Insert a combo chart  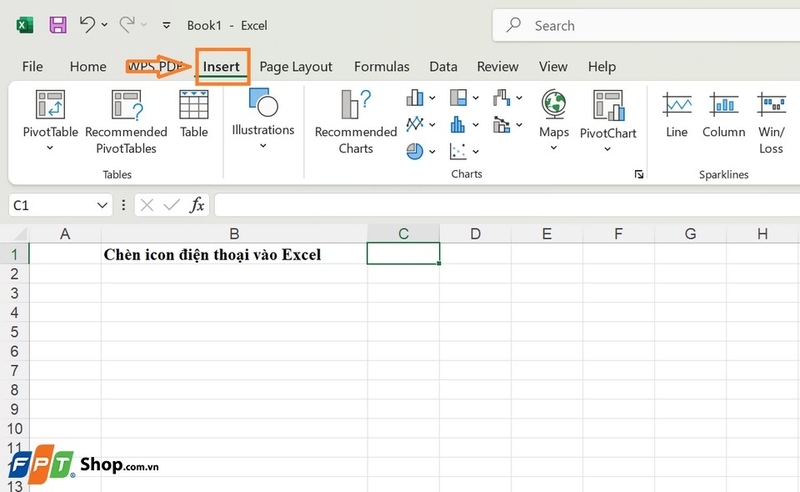click(502, 124)
